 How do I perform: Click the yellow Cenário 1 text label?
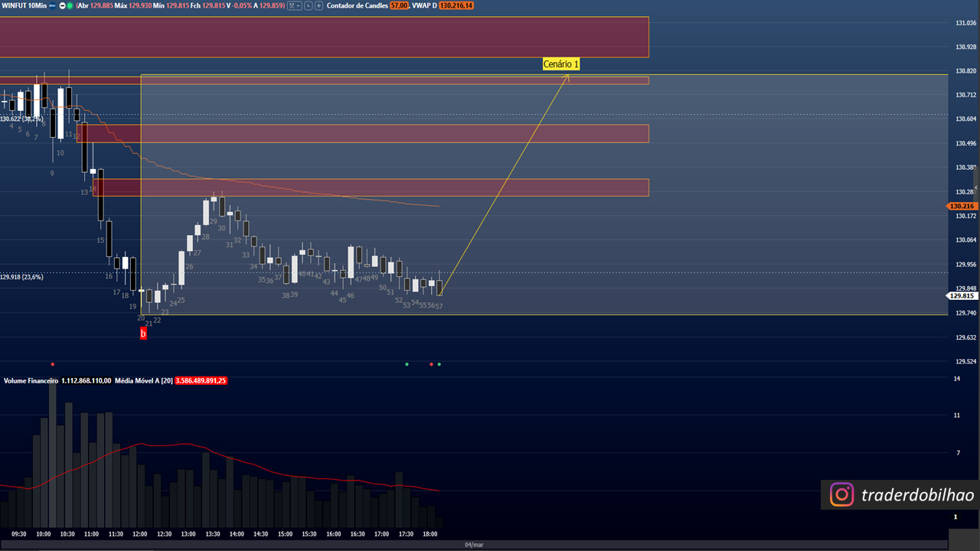point(561,64)
